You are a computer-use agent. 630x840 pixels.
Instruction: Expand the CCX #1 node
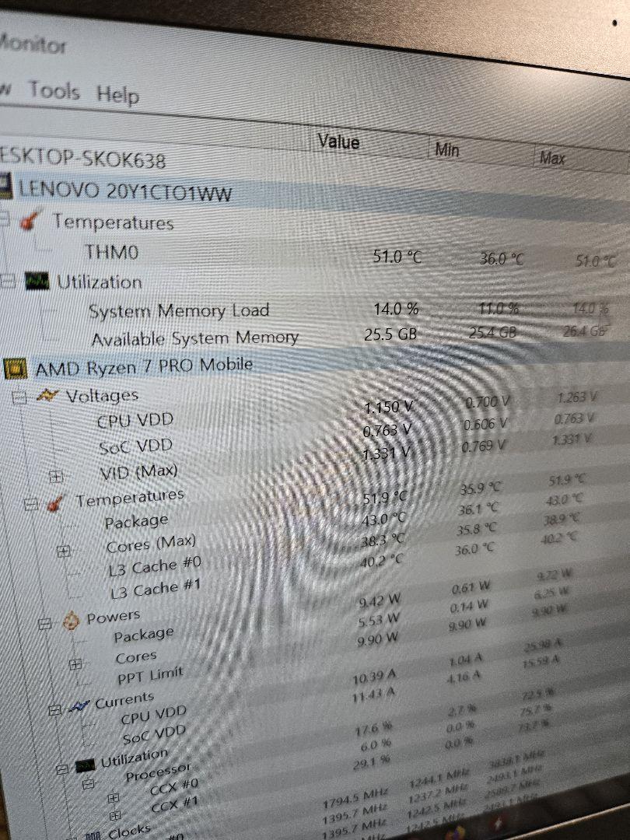115,816
